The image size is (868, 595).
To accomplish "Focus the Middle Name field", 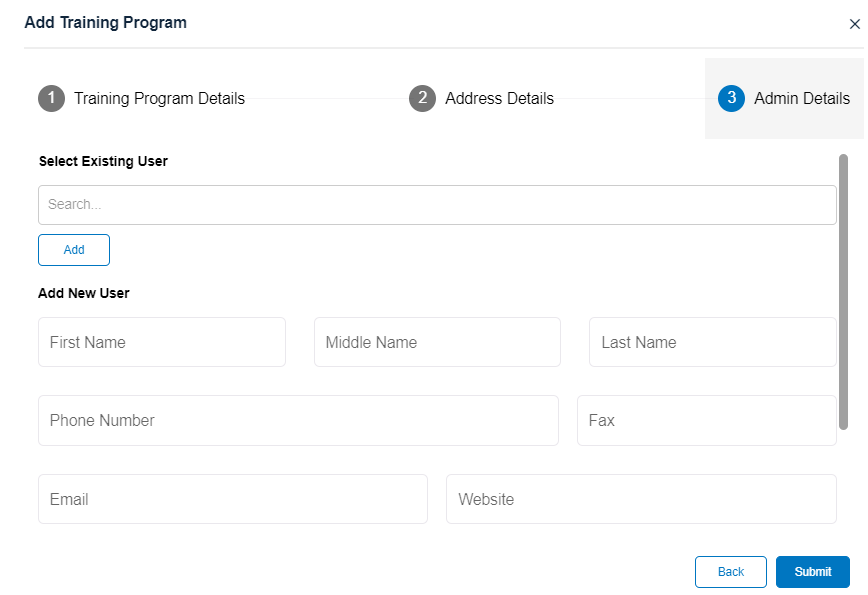I will click(437, 342).
